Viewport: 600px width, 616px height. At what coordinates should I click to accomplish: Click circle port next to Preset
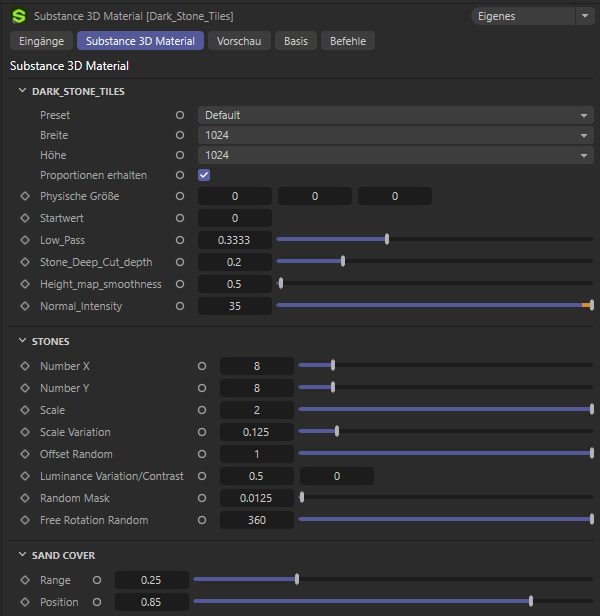click(x=180, y=115)
